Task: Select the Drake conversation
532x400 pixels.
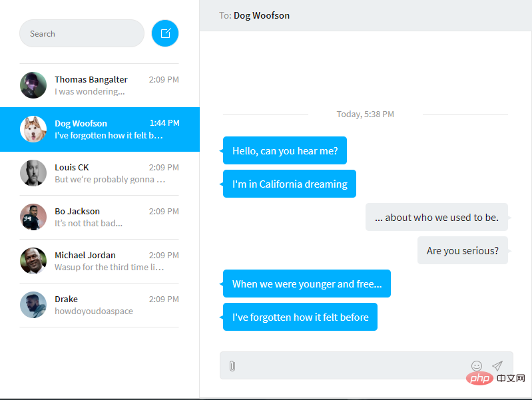Action: point(99,305)
